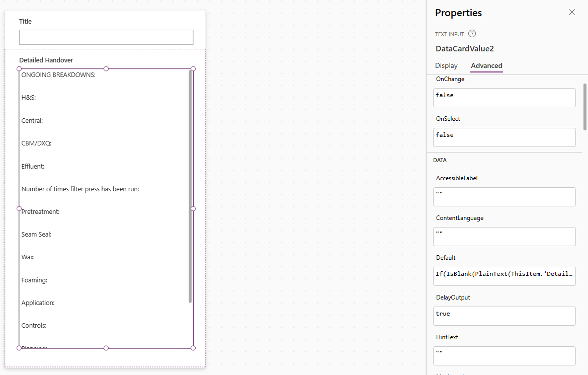This screenshot has height=375, width=588.
Task: Click the AccessibleLabel property label
Action: tap(457, 178)
